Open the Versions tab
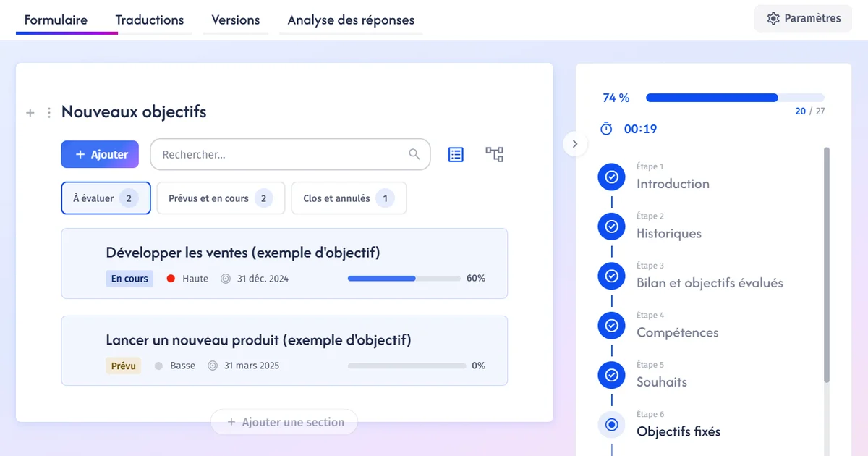Screen dimensions: 868x456 tap(236, 20)
